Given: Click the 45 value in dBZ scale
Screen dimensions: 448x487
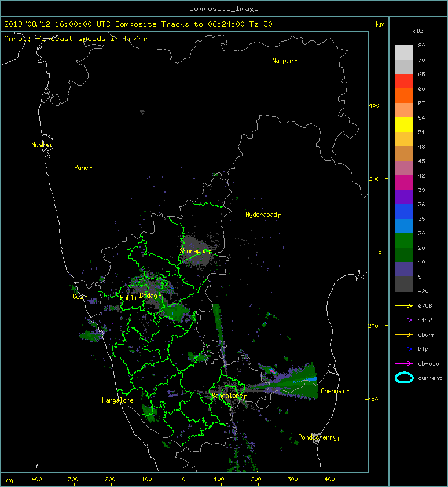Looking at the screenshot, I should pos(421,161).
